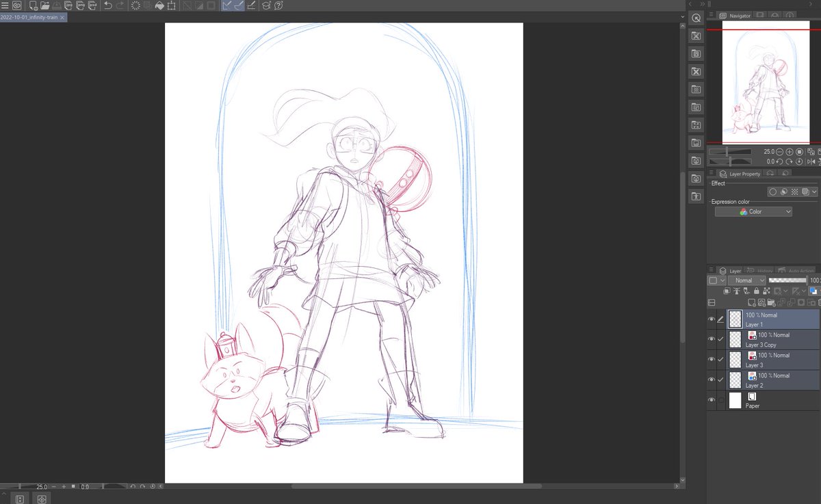Hide Layer 3 eye icon
The height and width of the screenshot is (504, 821).
point(712,359)
